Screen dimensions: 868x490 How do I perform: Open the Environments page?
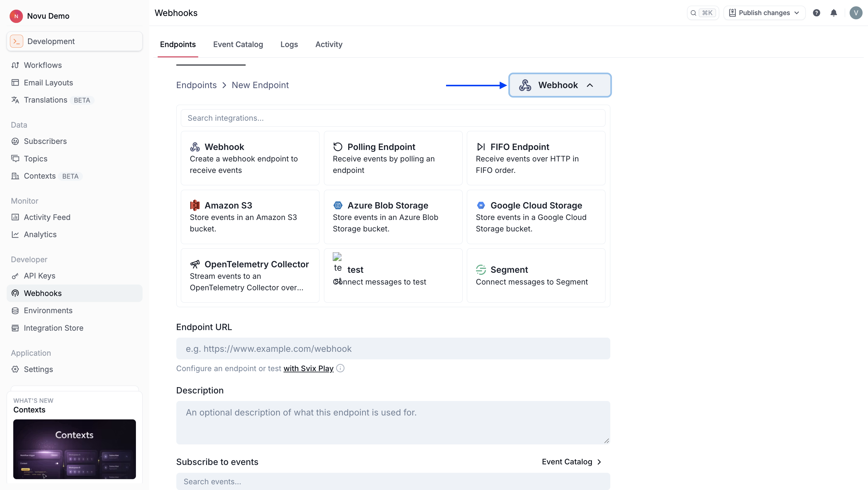(48, 310)
